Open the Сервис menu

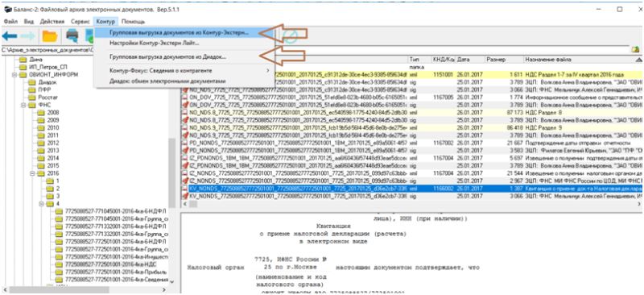coord(80,21)
